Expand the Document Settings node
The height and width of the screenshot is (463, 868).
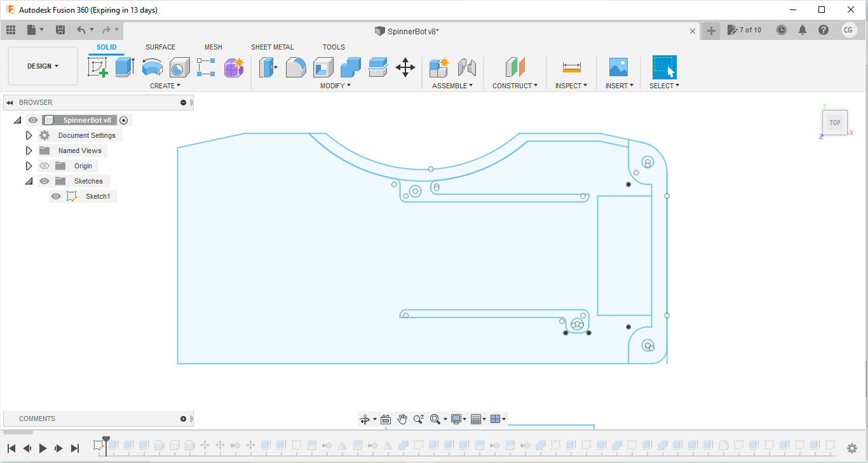pos(29,135)
